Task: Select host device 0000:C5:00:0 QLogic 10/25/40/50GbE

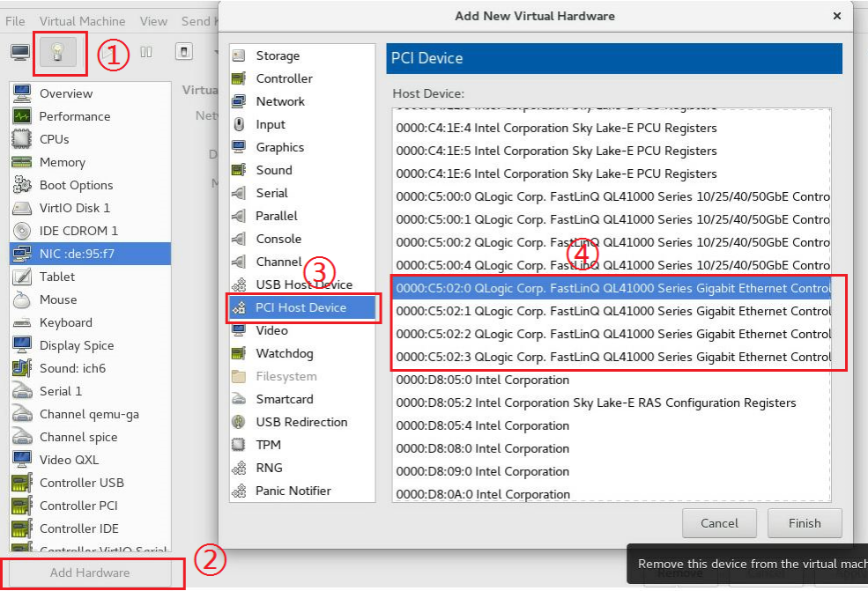Action: (x=612, y=197)
